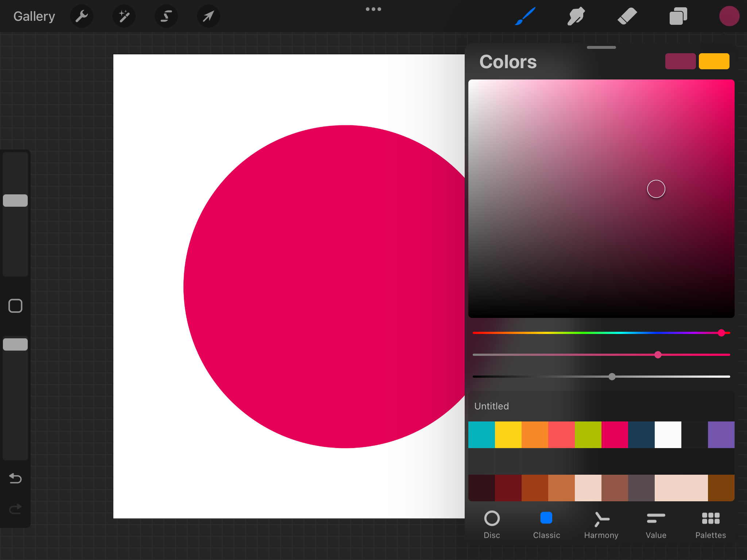Viewport: 747px width, 560px height.
Task: Select the Brush tool
Action: click(x=525, y=16)
